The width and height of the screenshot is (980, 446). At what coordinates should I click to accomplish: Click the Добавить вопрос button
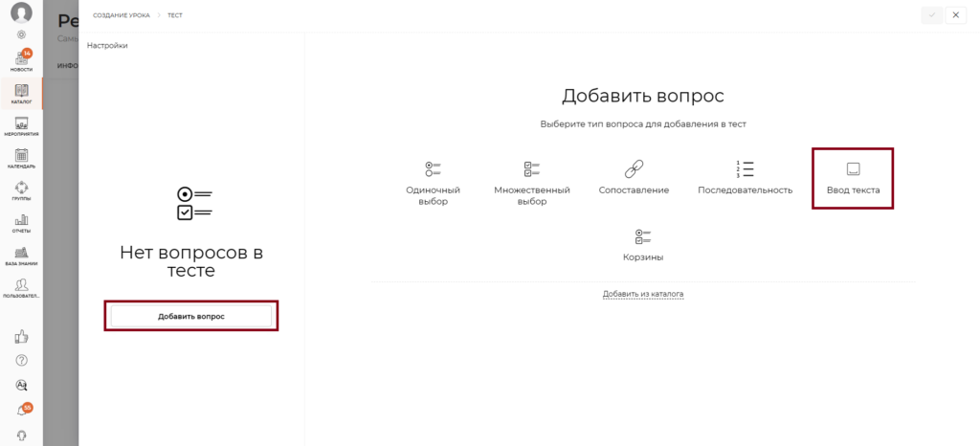tap(191, 316)
